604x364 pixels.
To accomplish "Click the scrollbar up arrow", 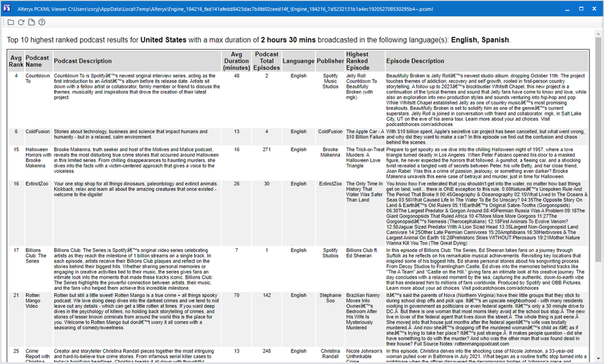I will pyautogui.click(x=598, y=34).
